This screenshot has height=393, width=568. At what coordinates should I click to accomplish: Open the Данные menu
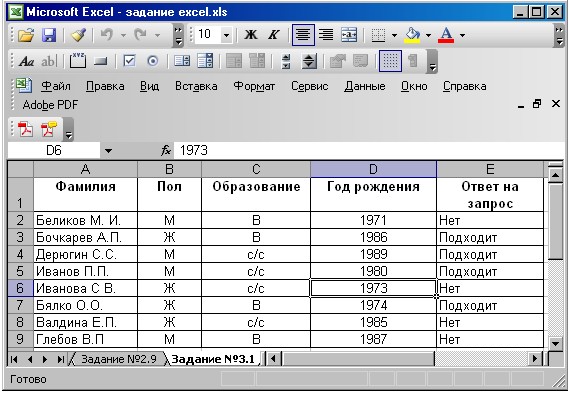(x=364, y=86)
